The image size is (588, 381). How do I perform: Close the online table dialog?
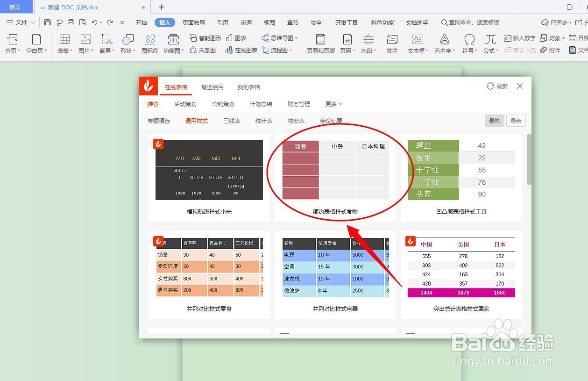click(x=520, y=86)
